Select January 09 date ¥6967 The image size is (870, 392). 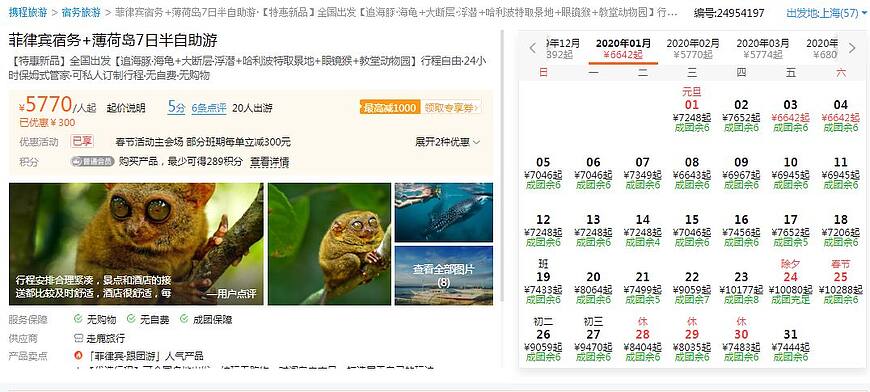[741, 173]
